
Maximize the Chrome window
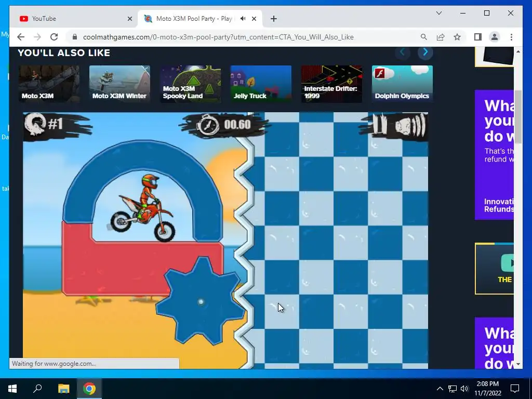486,13
